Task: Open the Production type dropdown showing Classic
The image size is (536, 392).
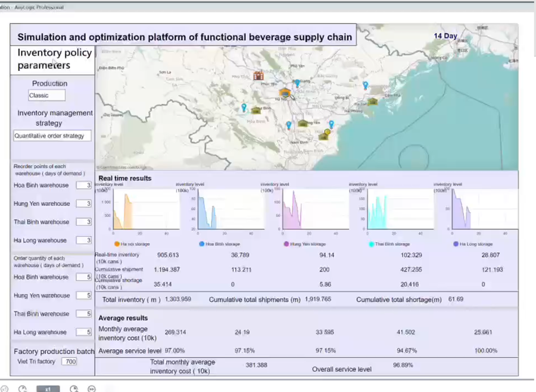Action: 46,95
